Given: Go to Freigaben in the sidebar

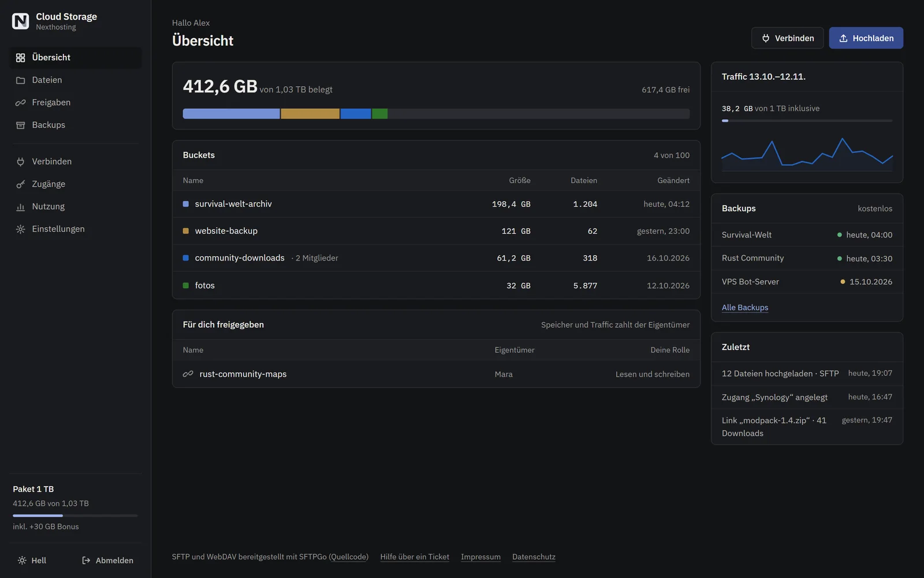Looking at the screenshot, I should click(x=76, y=103).
